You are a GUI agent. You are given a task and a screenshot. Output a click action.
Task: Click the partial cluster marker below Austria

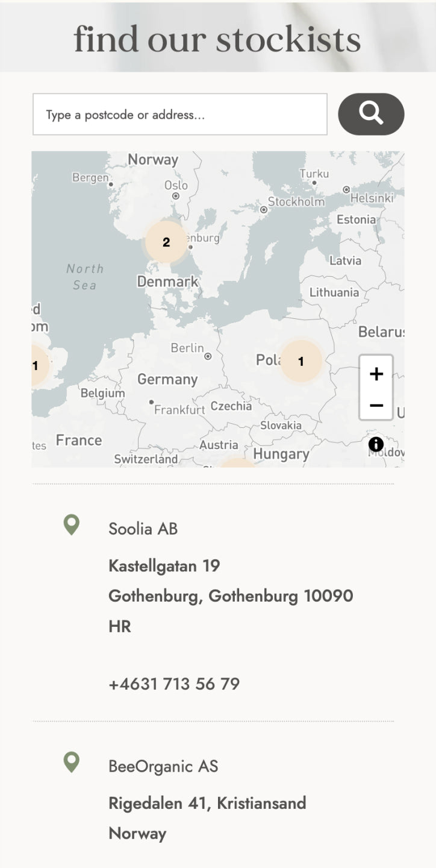237,463
